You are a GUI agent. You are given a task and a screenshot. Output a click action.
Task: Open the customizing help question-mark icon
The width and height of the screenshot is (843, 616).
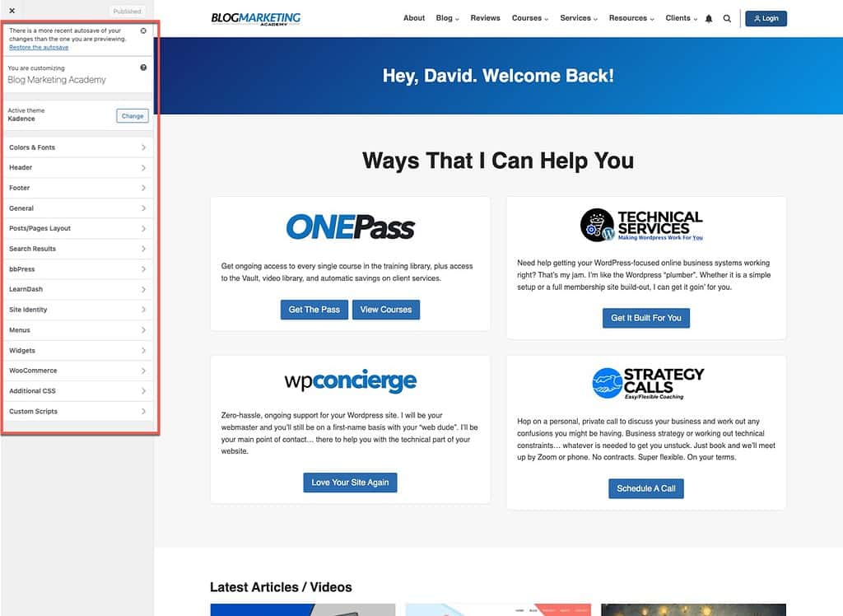tap(143, 68)
